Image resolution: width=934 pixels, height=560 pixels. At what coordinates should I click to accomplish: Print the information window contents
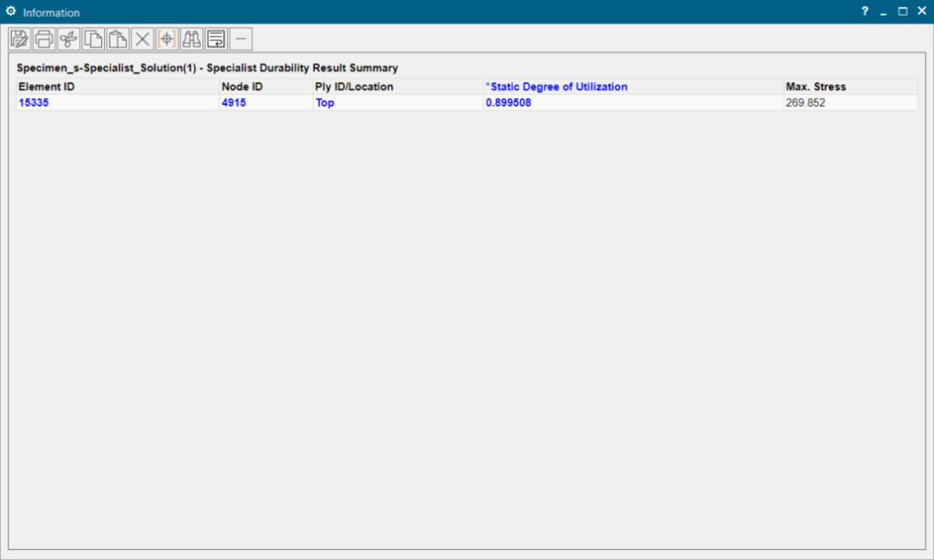point(44,39)
